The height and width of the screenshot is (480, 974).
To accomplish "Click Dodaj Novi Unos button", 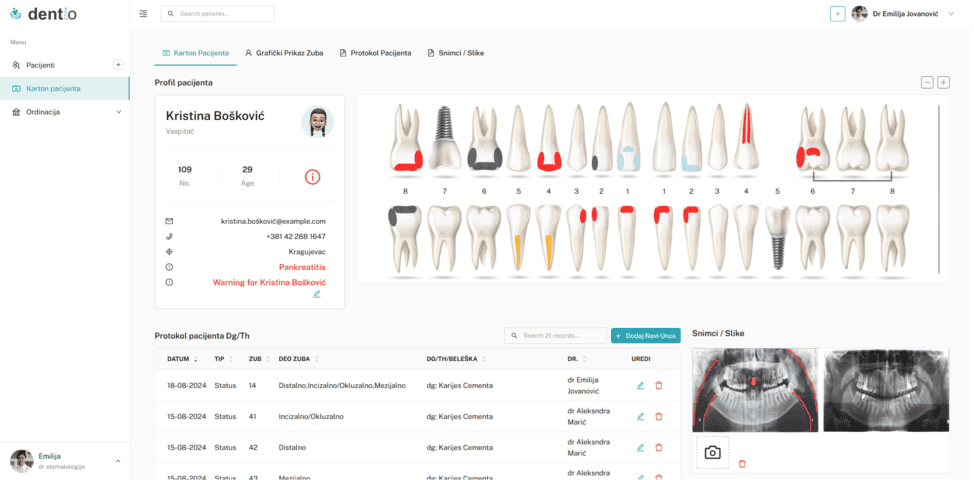I will [x=646, y=335].
